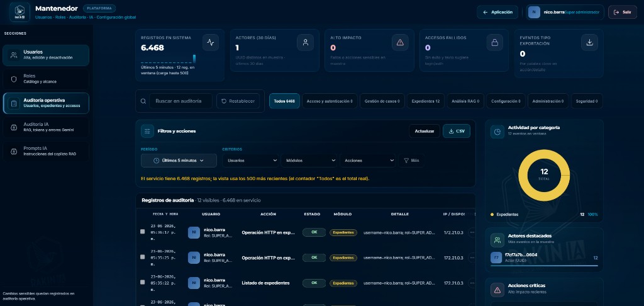This screenshot has width=644, height=306.
Task: Click the yellow Expedientes legend dot
Action: pos(492,215)
